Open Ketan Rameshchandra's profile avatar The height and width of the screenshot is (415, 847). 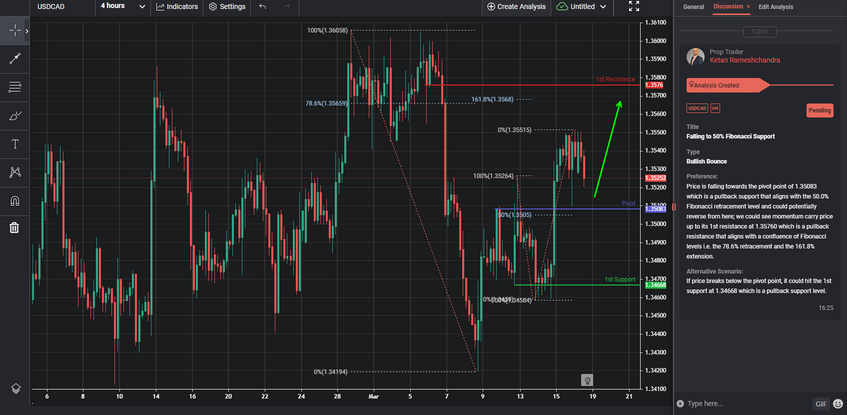point(695,56)
